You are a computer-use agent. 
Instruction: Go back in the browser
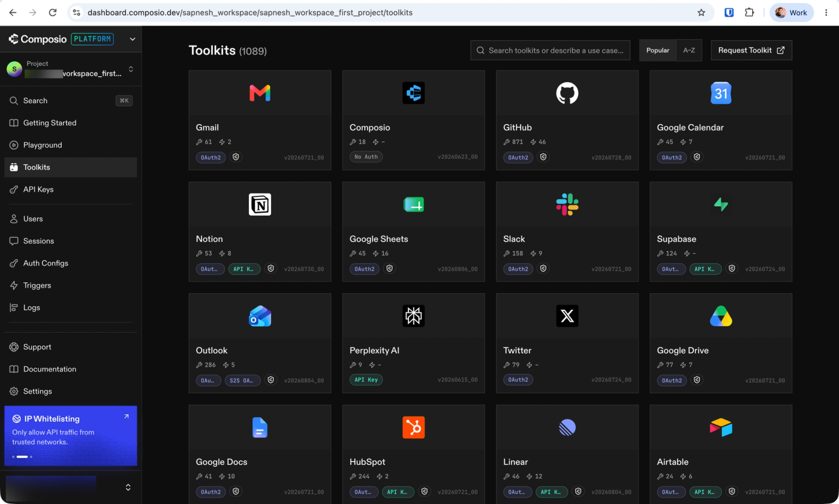tap(13, 12)
